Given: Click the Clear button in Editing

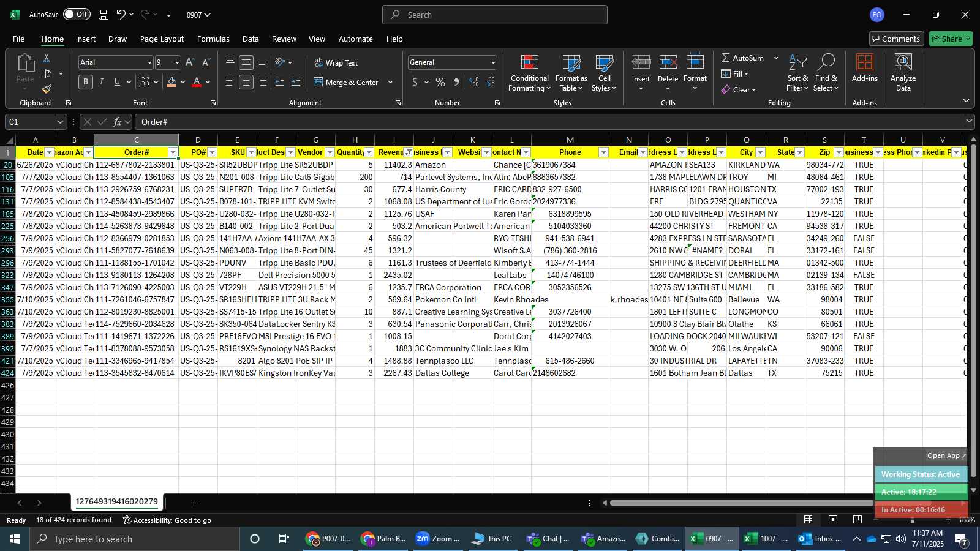Looking at the screenshot, I should (738, 89).
